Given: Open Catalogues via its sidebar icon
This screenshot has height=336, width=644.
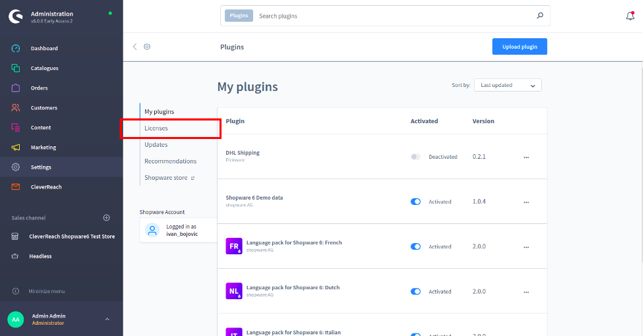Looking at the screenshot, I should (x=16, y=68).
